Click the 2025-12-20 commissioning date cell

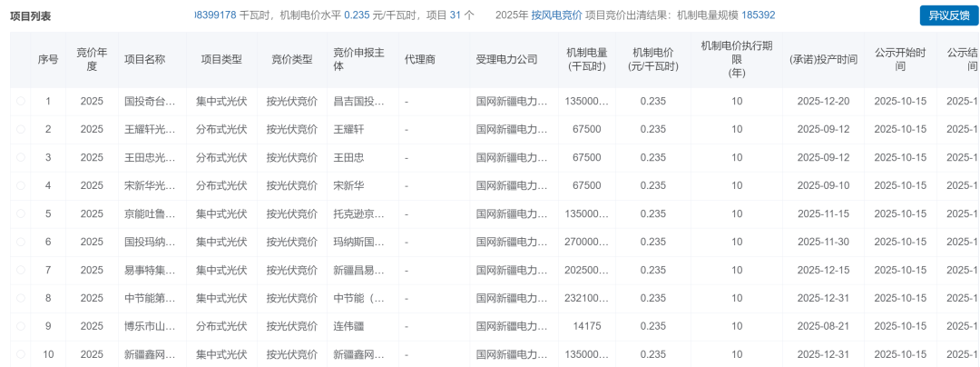coord(823,101)
